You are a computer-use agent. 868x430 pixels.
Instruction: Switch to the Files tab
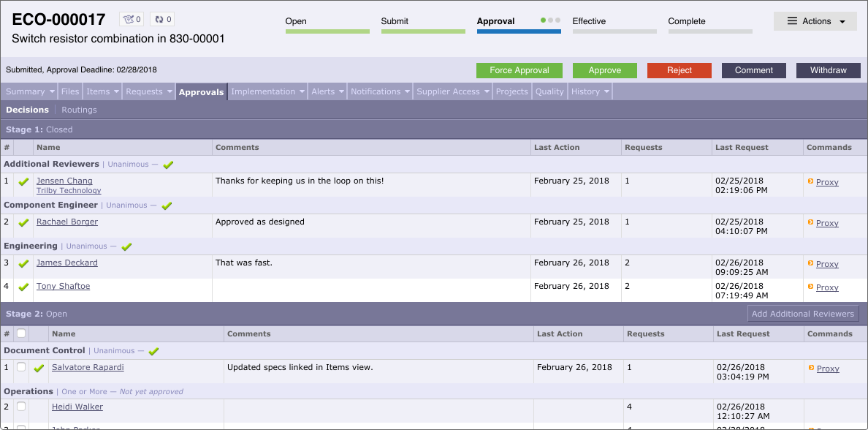[69, 91]
